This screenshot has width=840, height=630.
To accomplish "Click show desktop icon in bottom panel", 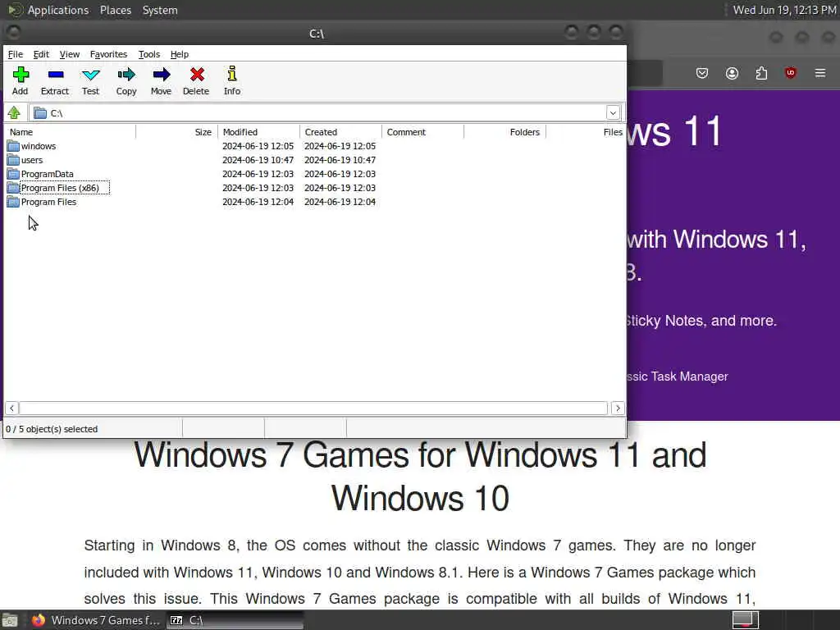I will 10,620.
